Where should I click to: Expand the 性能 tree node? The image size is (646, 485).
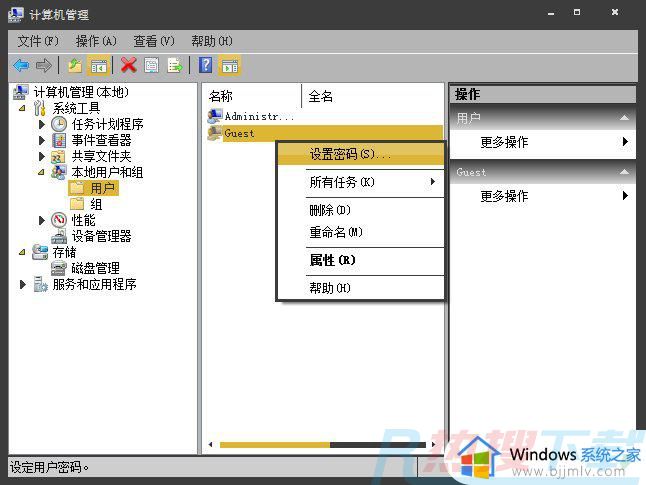(x=42, y=220)
